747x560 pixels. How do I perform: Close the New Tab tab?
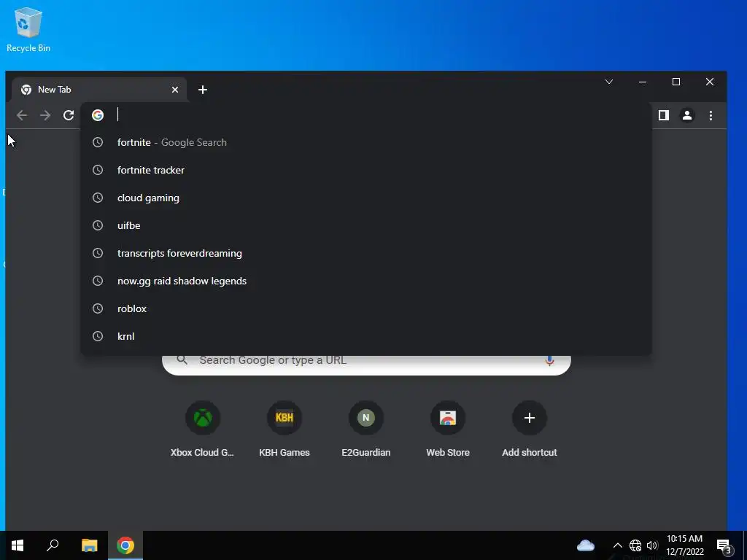tap(175, 90)
